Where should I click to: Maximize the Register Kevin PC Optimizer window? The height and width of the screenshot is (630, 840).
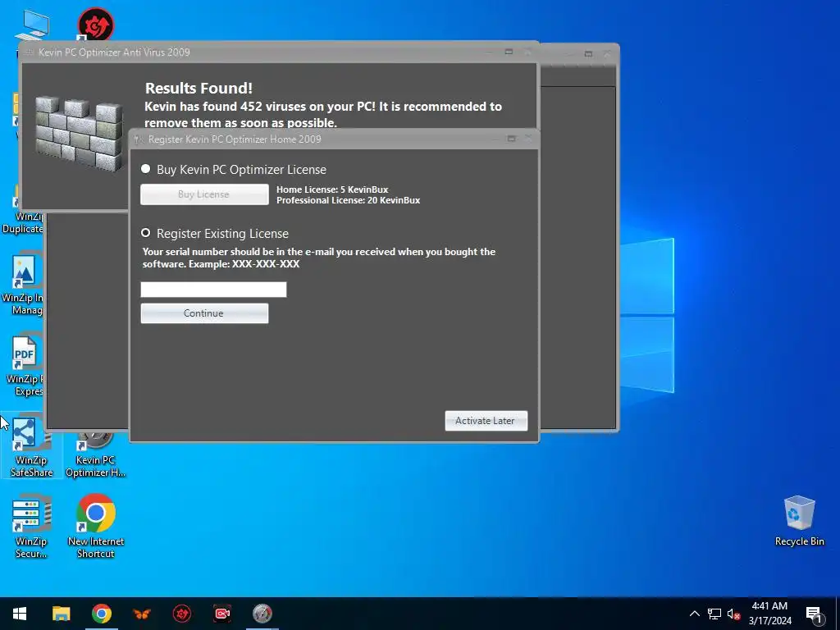click(512, 138)
